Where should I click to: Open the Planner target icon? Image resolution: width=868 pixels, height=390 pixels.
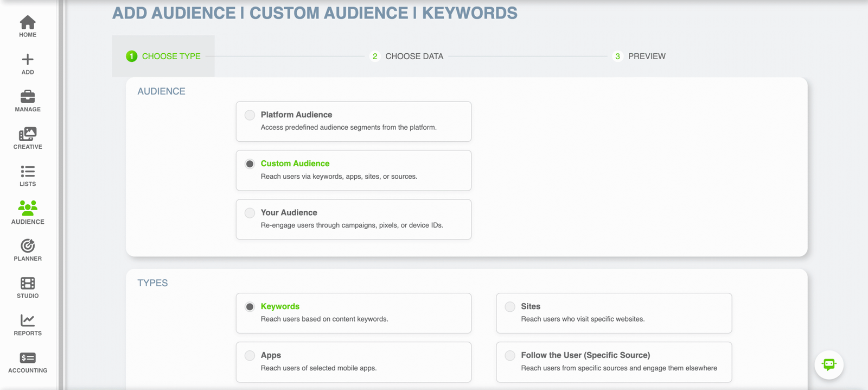click(28, 250)
